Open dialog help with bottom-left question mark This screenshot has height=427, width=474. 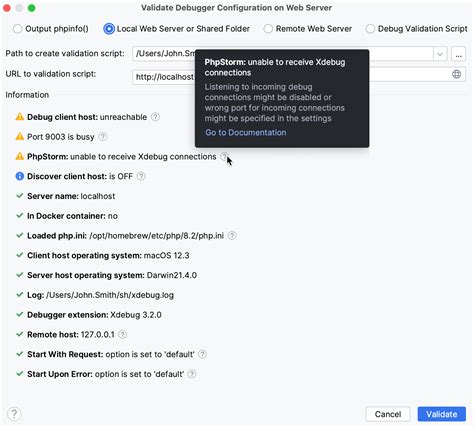(x=14, y=414)
